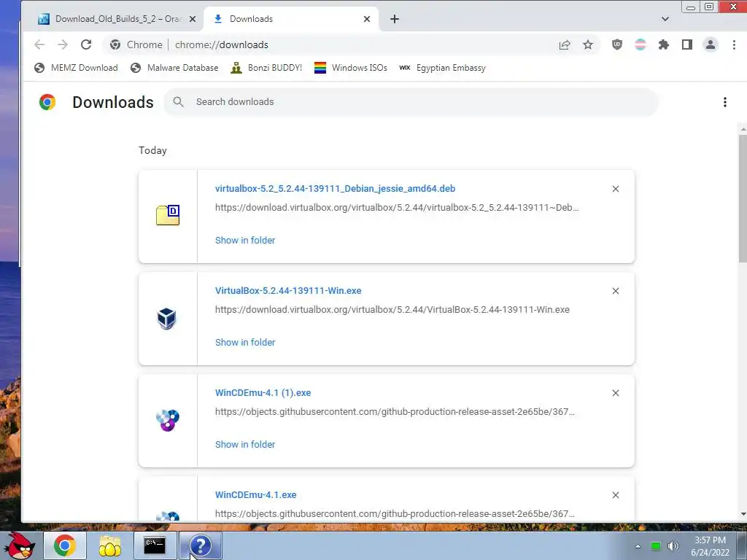Open virtualbox-5.2 Debian jessie .deb file link
747x560 pixels.
coord(335,189)
